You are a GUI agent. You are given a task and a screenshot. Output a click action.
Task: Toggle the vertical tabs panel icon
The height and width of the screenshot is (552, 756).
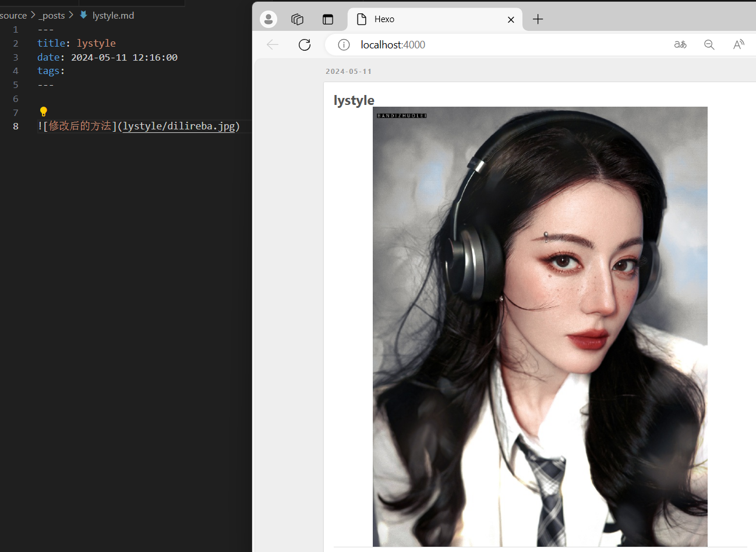tap(328, 19)
